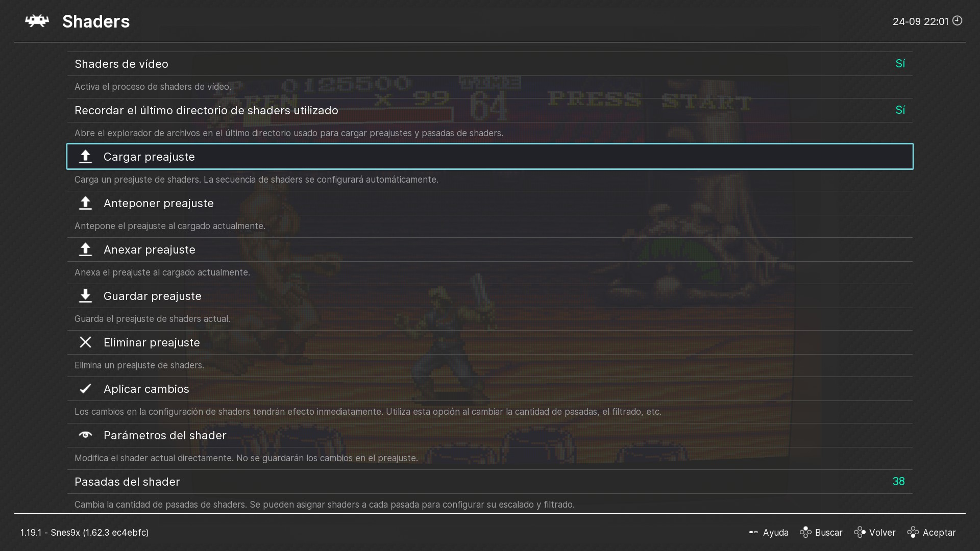Screen dimensions: 980x551
Task: Change the Pasadas del shader value 38
Action: point(898,482)
